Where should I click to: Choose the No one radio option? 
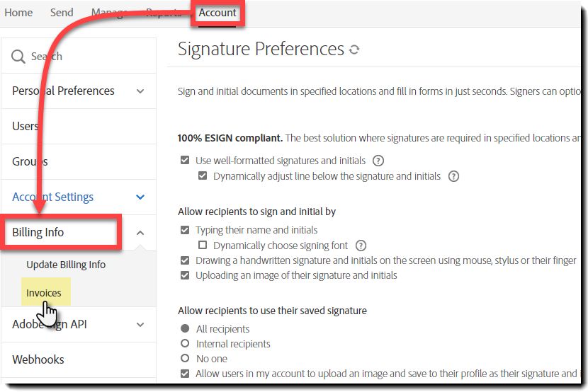pos(185,359)
